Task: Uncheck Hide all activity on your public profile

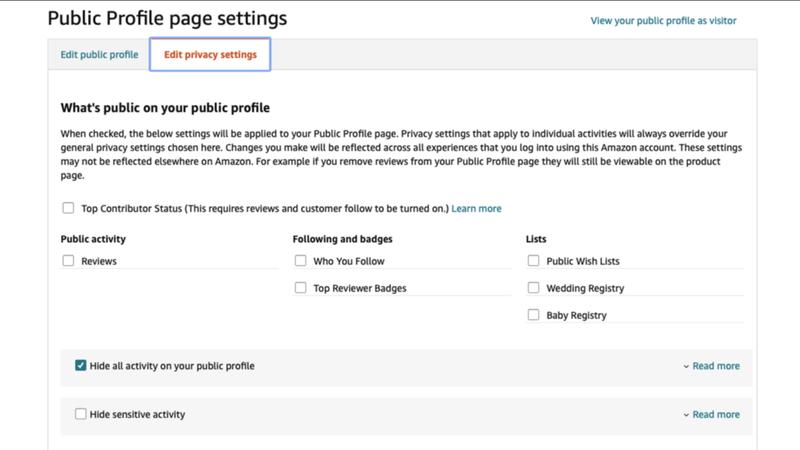Action: coord(81,366)
